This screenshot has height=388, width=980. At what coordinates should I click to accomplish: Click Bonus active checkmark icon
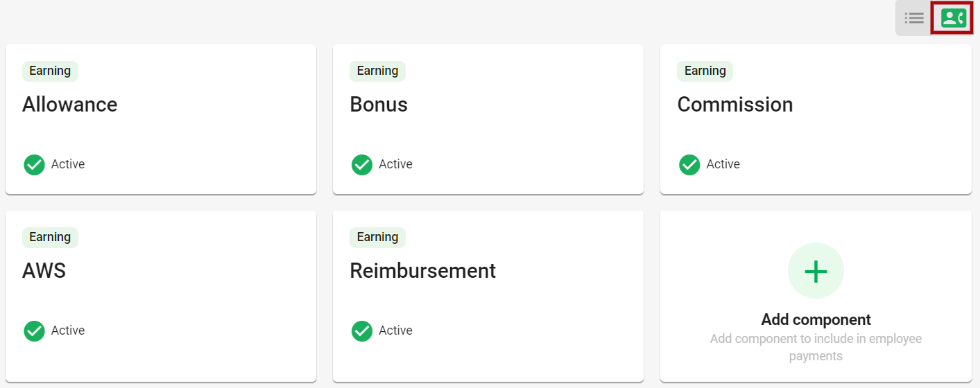click(361, 165)
